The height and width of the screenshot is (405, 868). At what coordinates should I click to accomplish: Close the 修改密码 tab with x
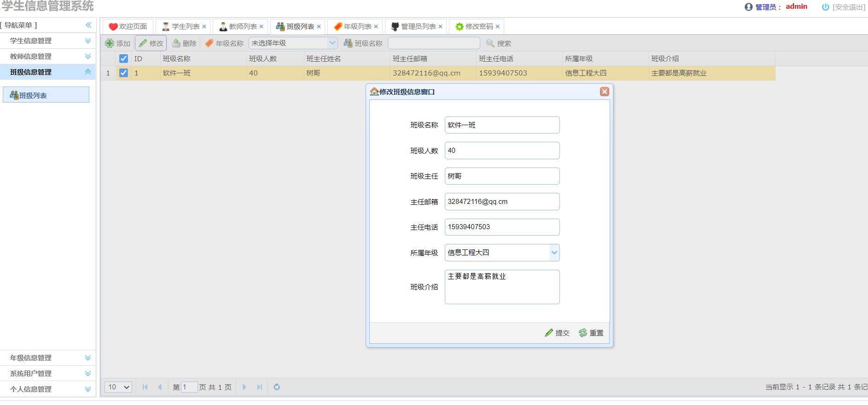497,27
